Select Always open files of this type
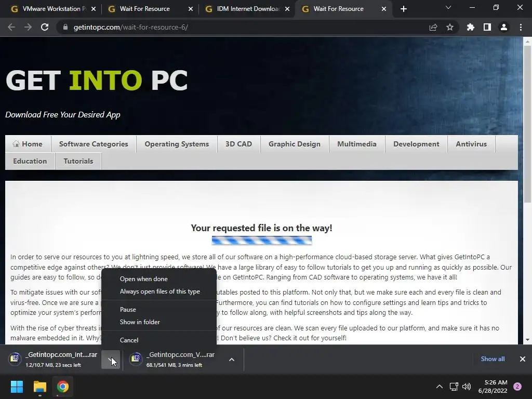This screenshot has width=532, height=399. pyautogui.click(x=159, y=291)
